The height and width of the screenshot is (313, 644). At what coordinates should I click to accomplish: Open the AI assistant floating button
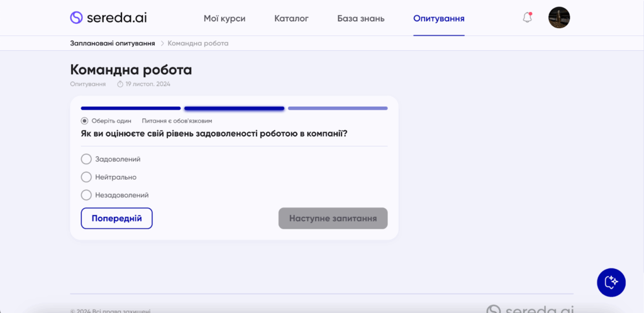611,282
